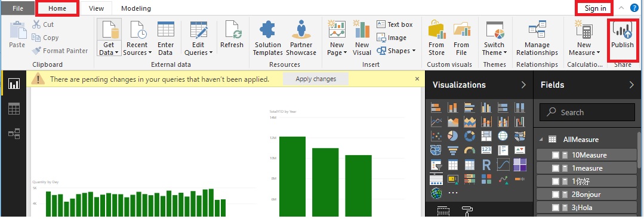The height and width of the screenshot is (219, 644).
Task: Collapse the Visualizations pane
Action: tap(523, 85)
